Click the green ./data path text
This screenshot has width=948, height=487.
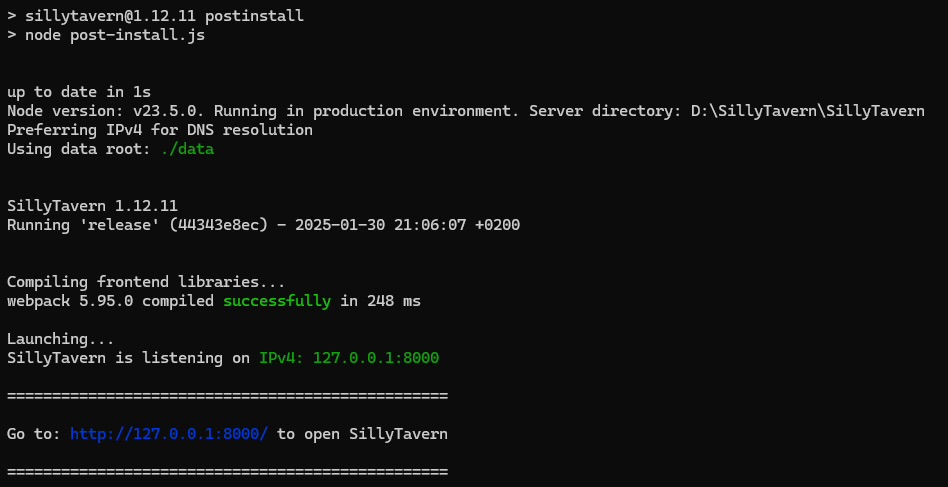[187, 149]
